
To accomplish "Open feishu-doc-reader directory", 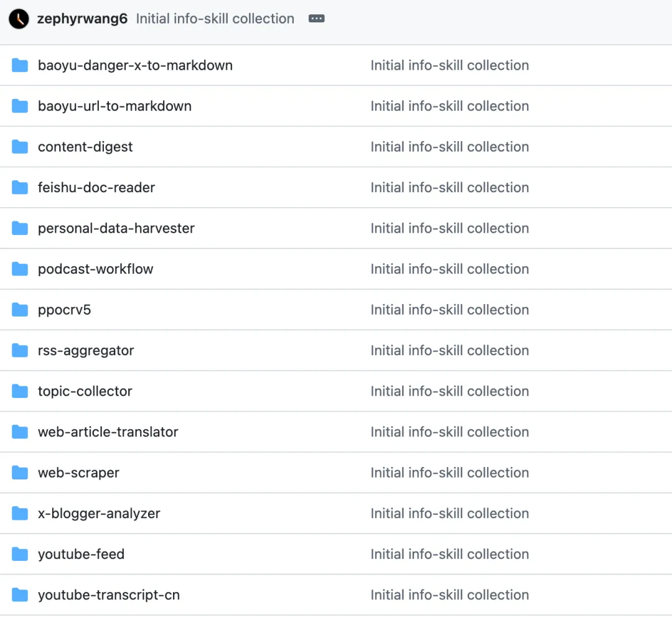I will (96, 188).
